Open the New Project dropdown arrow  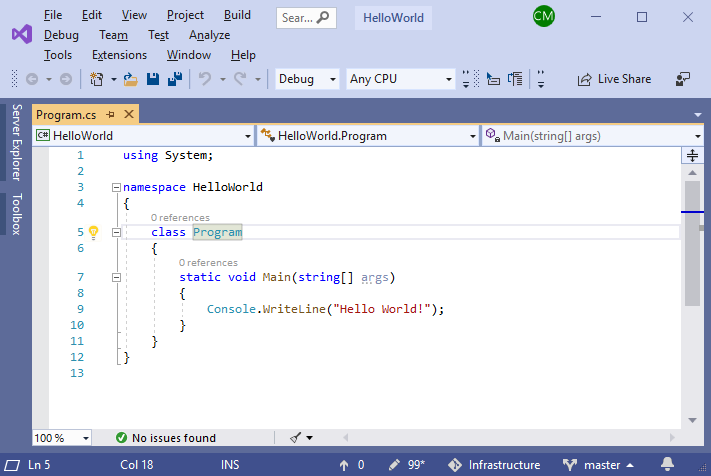[114, 79]
